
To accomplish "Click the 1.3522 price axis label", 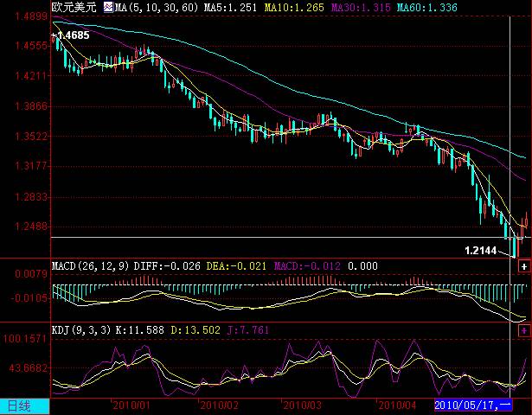I will tap(31, 137).
